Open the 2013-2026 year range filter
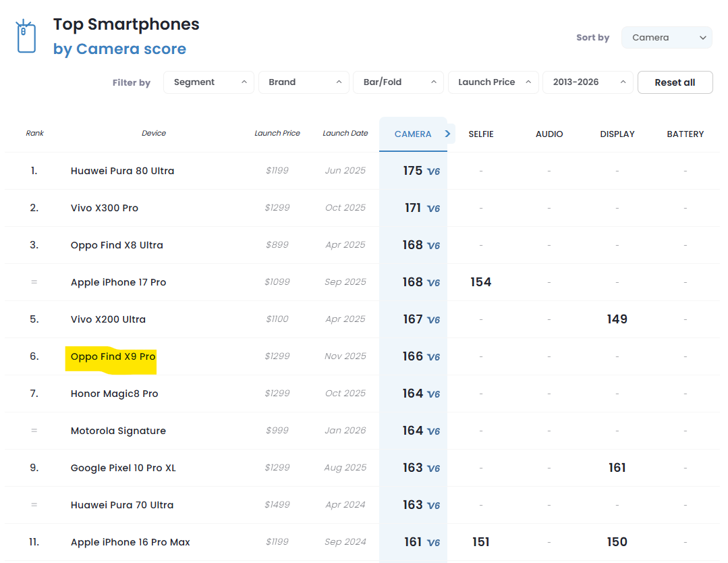 pos(588,82)
